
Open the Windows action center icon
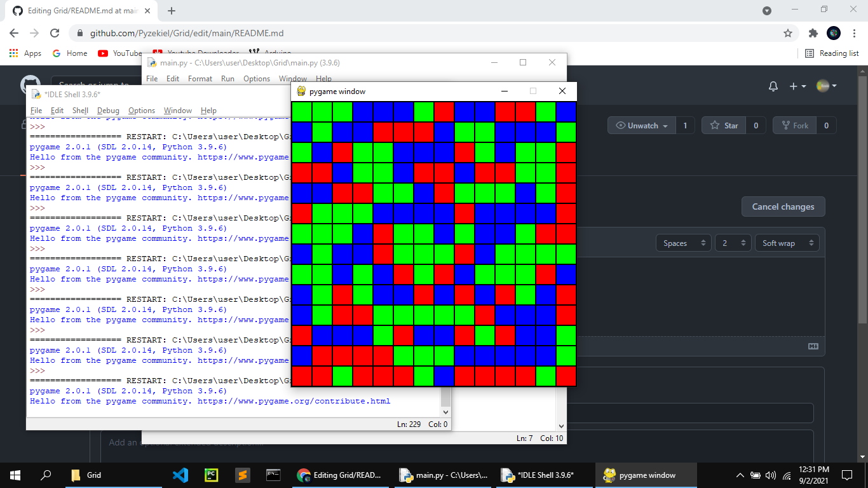click(846, 475)
